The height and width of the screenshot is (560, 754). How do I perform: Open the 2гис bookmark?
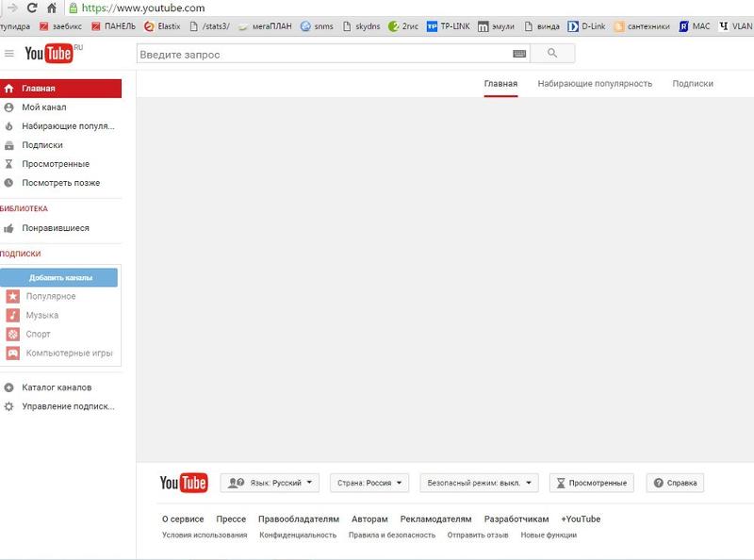[x=403, y=26]
